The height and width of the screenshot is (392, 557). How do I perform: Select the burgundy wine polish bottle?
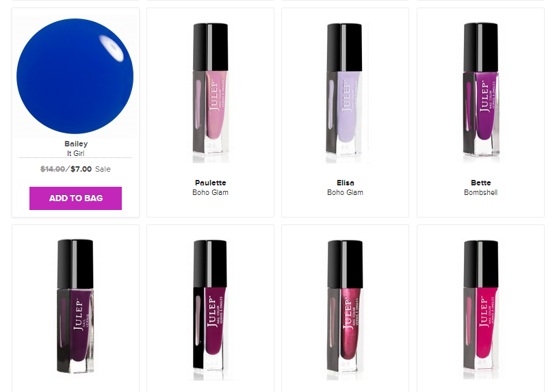coord(211,310)
